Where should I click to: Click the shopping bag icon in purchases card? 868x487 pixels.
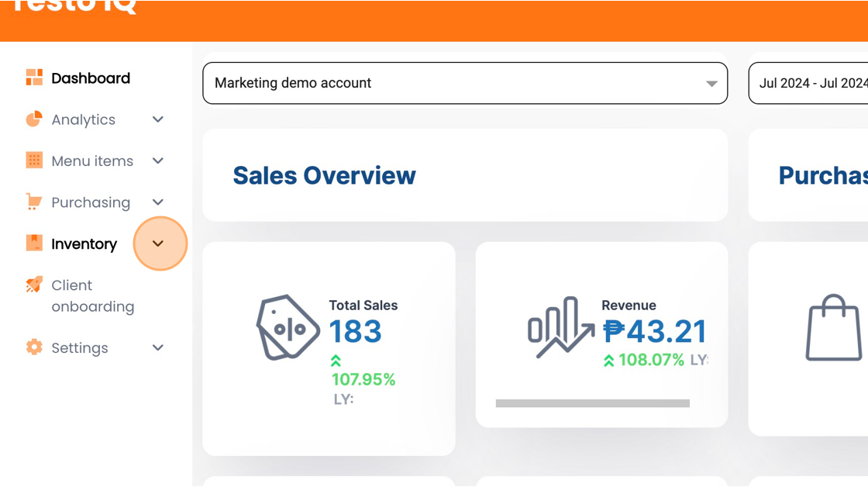pos(834,327)
